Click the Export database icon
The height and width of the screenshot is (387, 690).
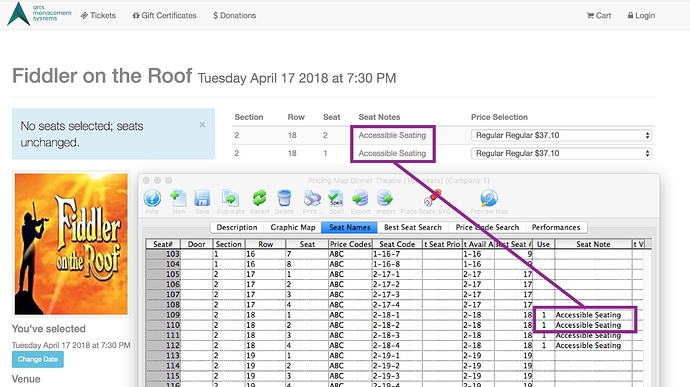pos(360,199)
